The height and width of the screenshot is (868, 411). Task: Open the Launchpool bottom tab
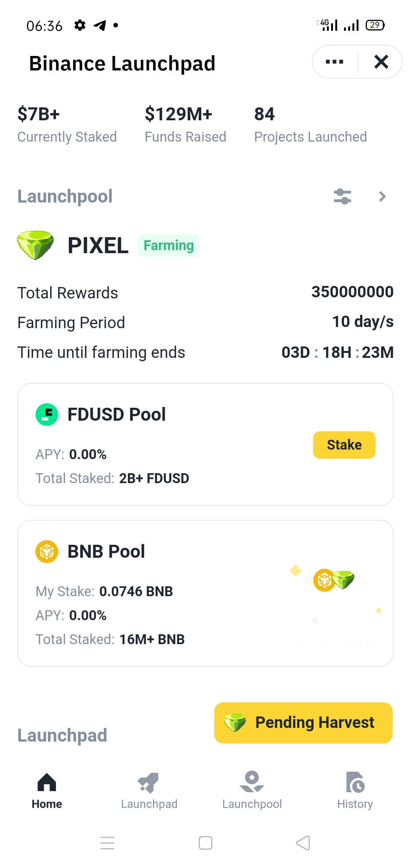click(x=252, y=790)
